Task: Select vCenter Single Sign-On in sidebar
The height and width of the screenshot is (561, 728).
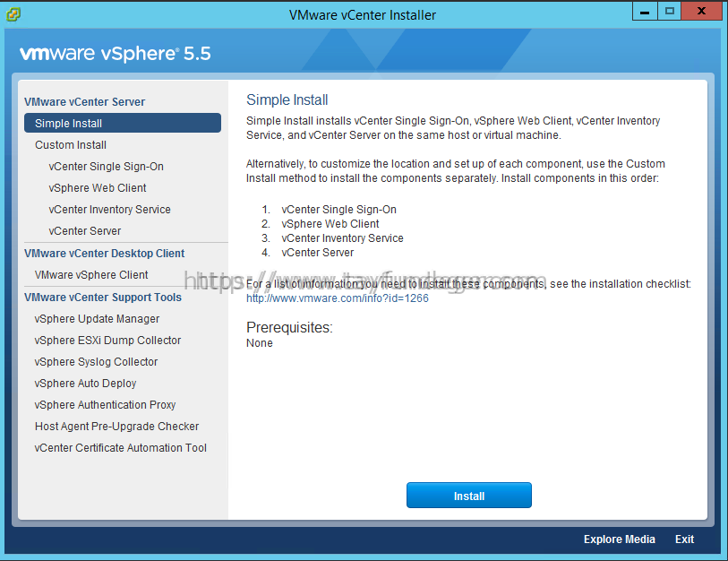Action: [106, 167]
